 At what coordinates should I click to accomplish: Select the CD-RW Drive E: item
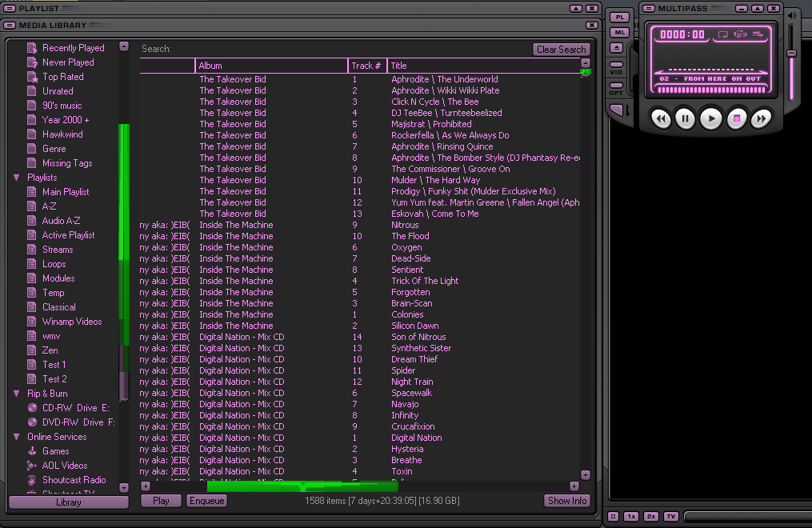[x=76, y=408]
